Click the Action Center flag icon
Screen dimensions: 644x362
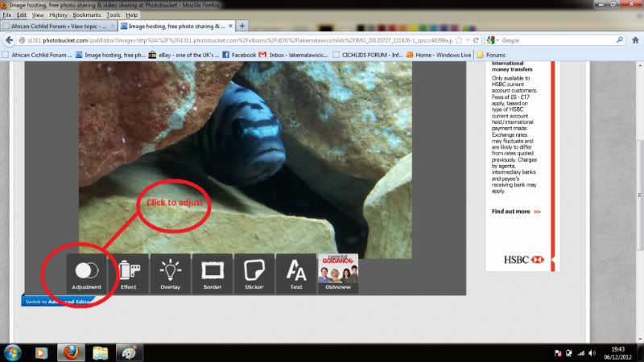pyautogui.click(x=558, y=353)
